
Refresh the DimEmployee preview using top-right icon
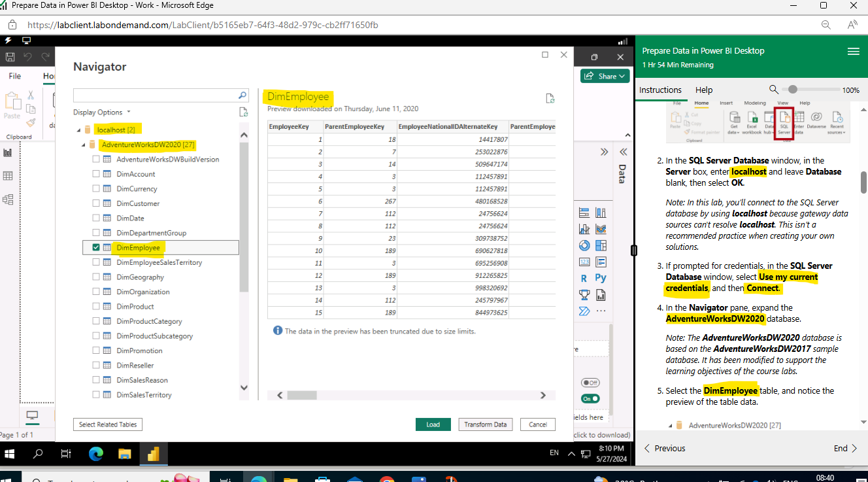(550, 98)
